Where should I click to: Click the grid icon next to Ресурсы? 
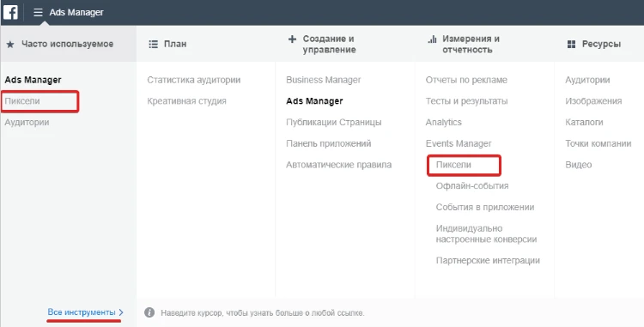(571, 44)
